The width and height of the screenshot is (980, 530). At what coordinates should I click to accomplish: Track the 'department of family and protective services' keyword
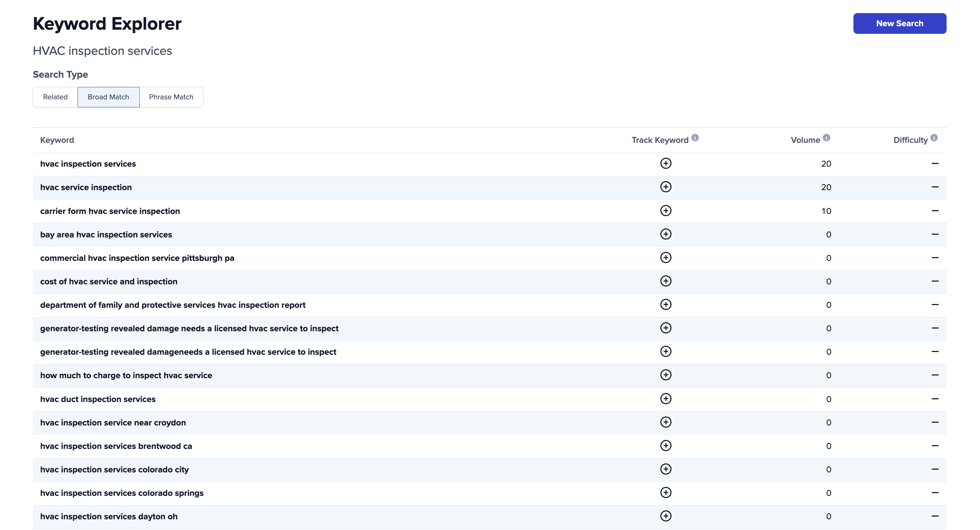(666, 305)
